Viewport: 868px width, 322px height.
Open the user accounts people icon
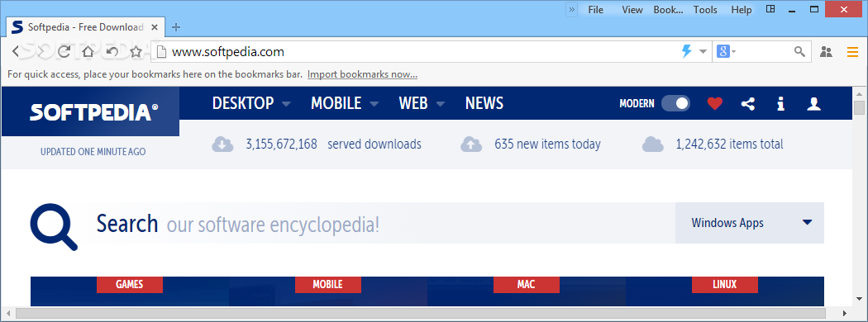(x=826, y=52)
